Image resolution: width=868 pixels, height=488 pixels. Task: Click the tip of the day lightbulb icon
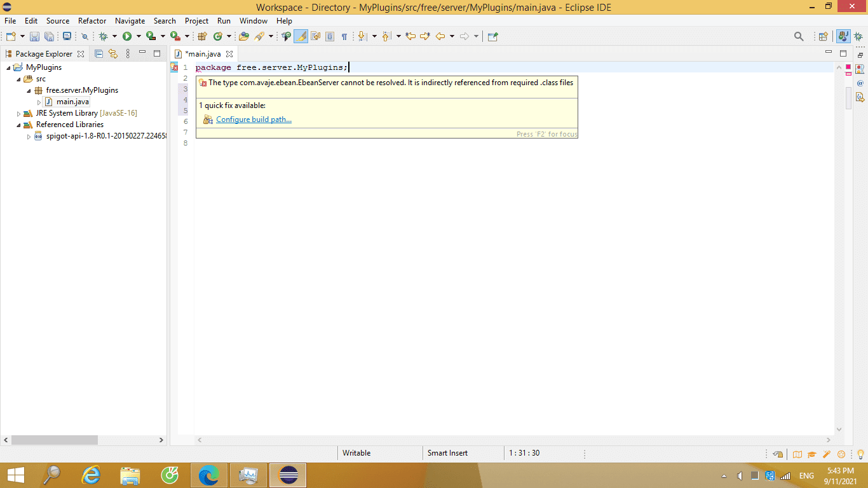[x=860, y=454]
